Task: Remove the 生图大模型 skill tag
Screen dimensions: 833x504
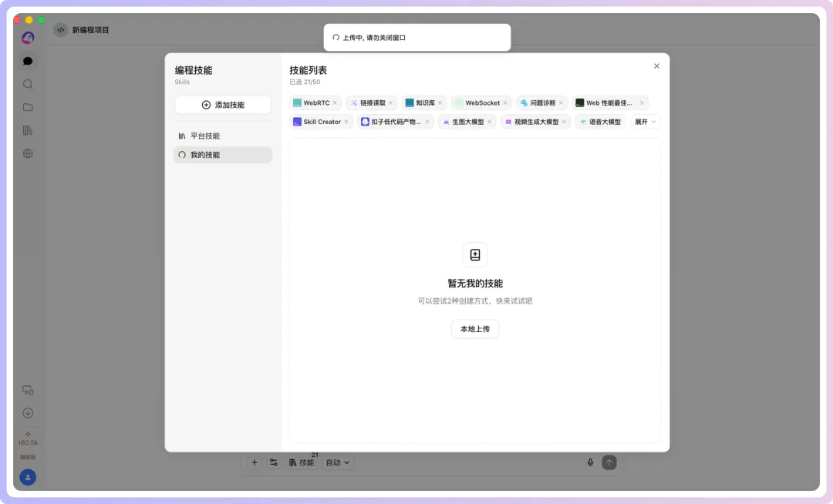Action: (x=490, y=122)
